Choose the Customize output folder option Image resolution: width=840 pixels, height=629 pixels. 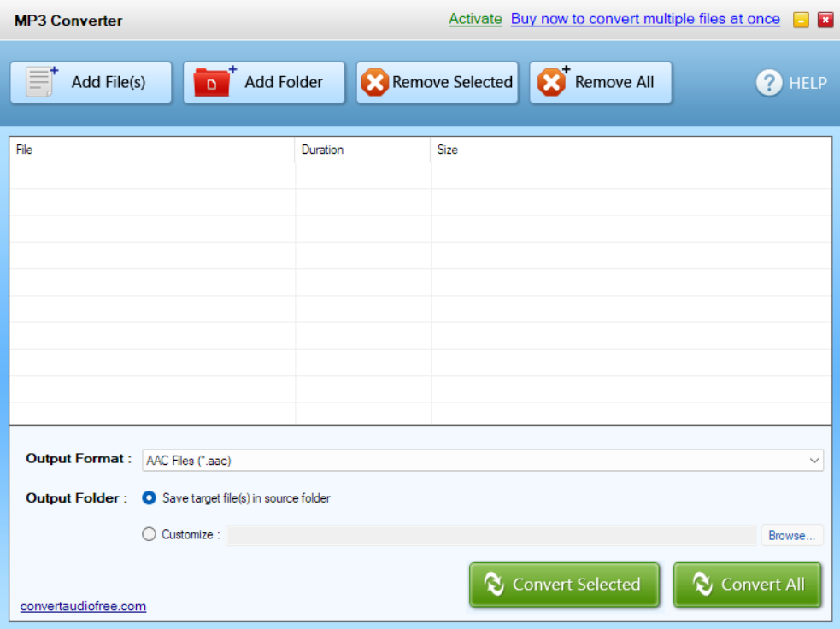[x=150, y=534]
